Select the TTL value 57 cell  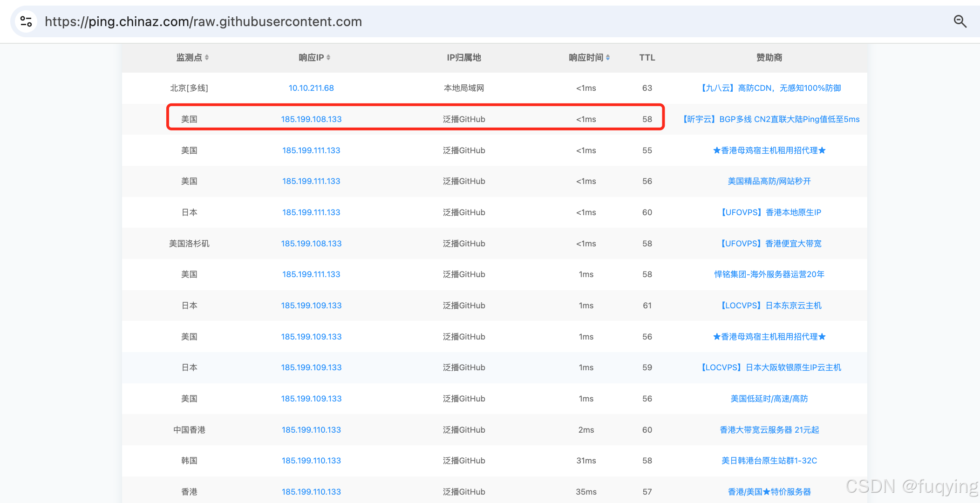647,492
